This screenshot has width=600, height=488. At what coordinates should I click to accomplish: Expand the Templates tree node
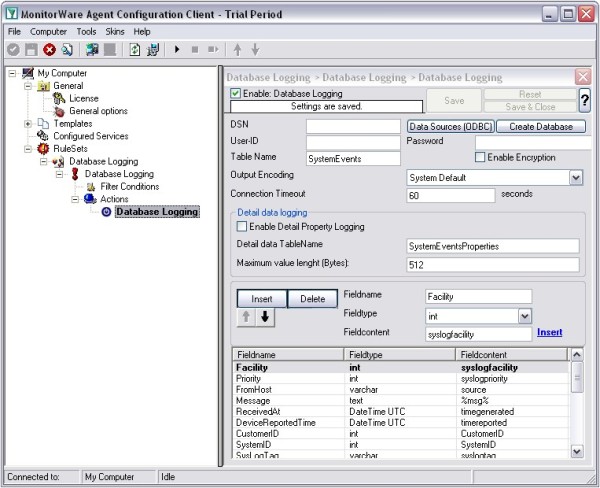tap(28, 124)
